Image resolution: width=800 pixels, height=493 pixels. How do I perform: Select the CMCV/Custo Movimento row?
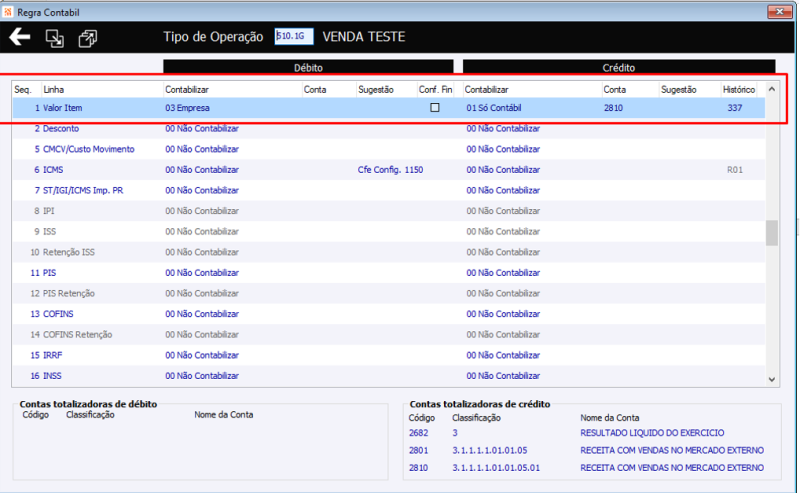pyautogui.click(x=388, y=149)
